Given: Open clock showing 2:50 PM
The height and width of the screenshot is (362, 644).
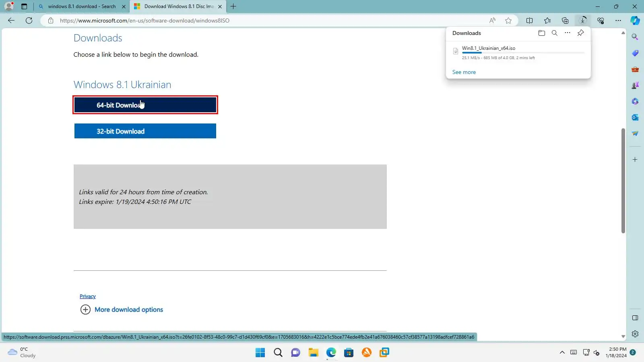Looking at the screenshot, I should pos(616,352).
